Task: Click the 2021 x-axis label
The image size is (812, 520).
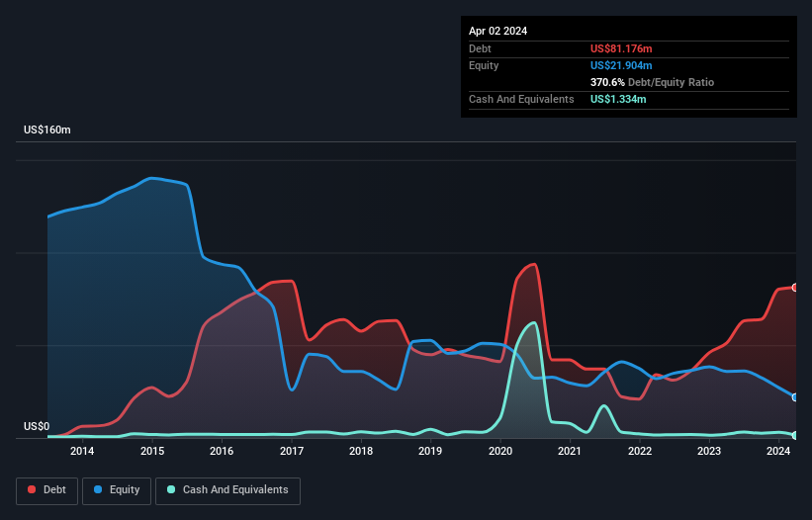Action: click(x=570, y=451)
